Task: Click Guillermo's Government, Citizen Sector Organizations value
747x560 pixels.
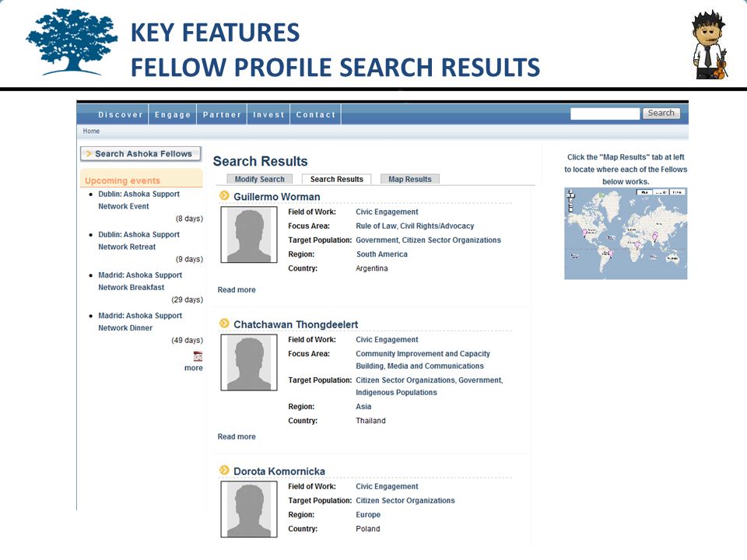Action: click(428, 240)
